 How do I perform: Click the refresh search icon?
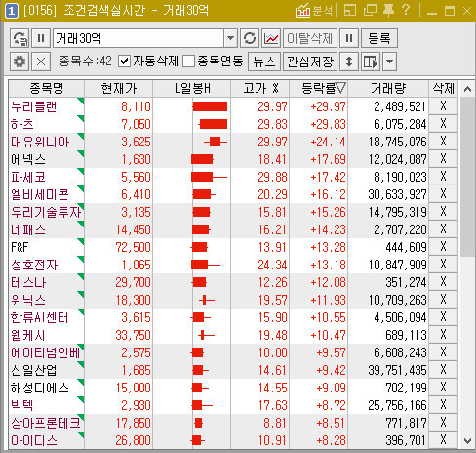250,38
